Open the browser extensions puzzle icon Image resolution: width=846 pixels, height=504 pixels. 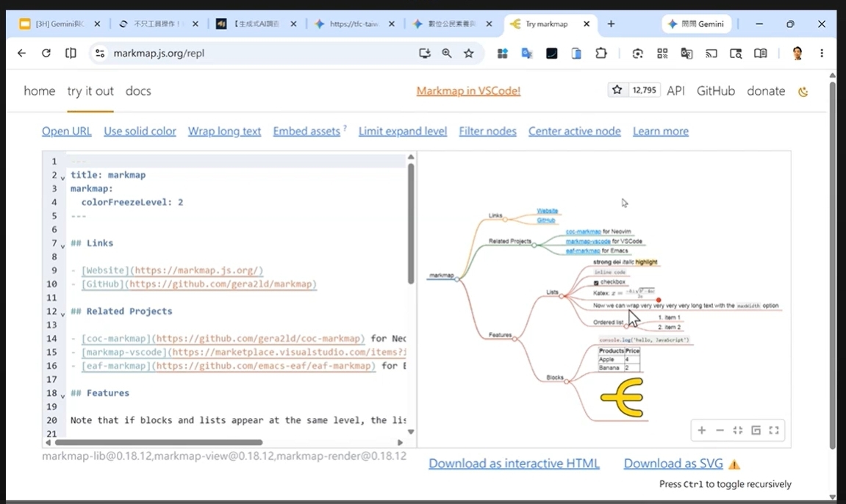(601, 54)
